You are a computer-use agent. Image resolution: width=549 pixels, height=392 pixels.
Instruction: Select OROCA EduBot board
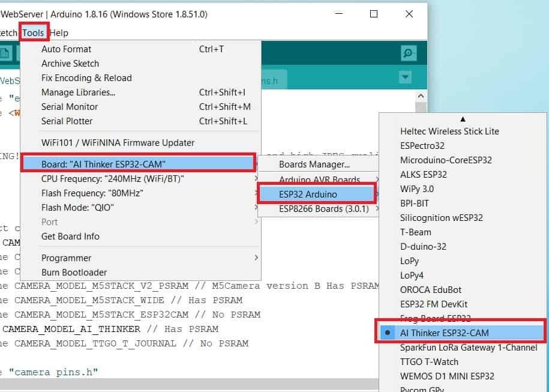point(463,290)
